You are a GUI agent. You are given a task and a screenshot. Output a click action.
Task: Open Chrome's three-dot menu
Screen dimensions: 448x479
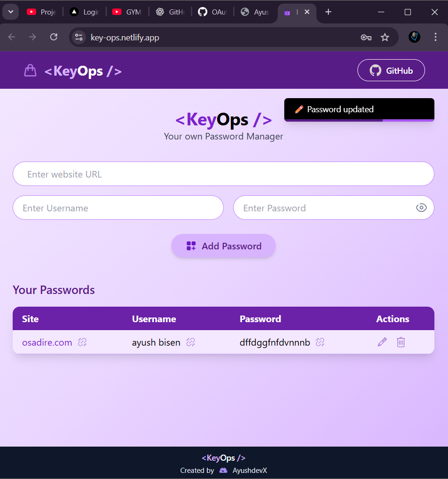[435, 37]
